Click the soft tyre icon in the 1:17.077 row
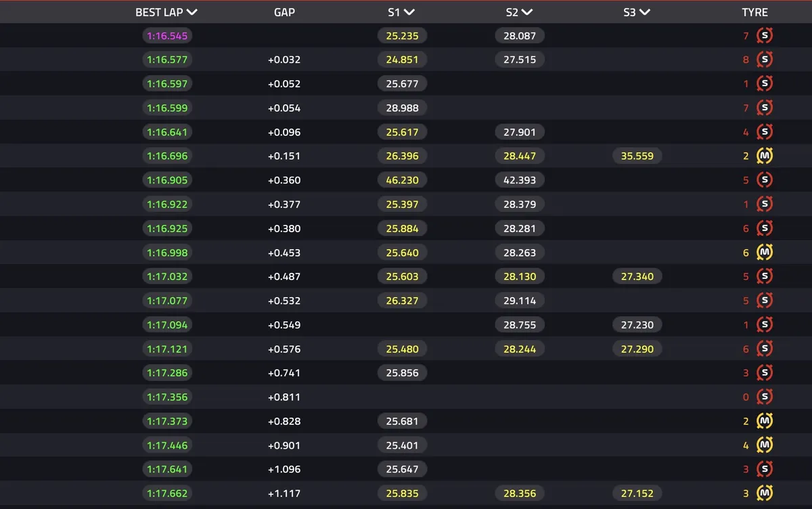This screenshot has width=812, height=509. tap(765, 301)
